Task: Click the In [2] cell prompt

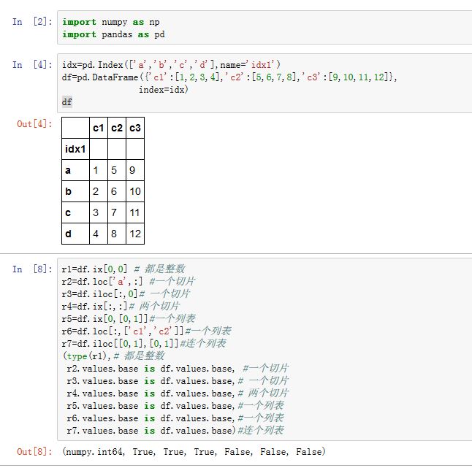Action: (x=31, y=22)
